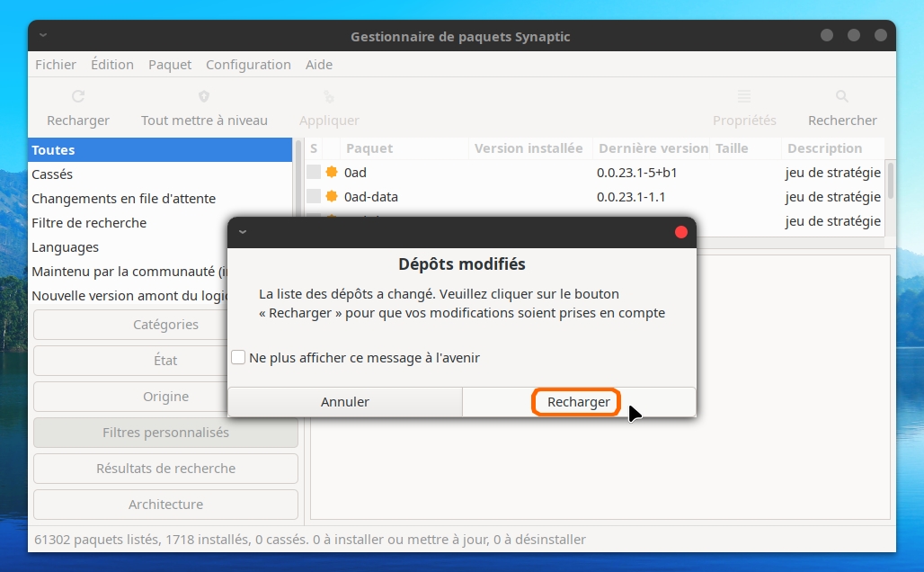Image resolution: width=924 pixels, height=572 pixels.
Task: Close the Dépôts modifiés dialog with red button
Action: tap(680, 232)
